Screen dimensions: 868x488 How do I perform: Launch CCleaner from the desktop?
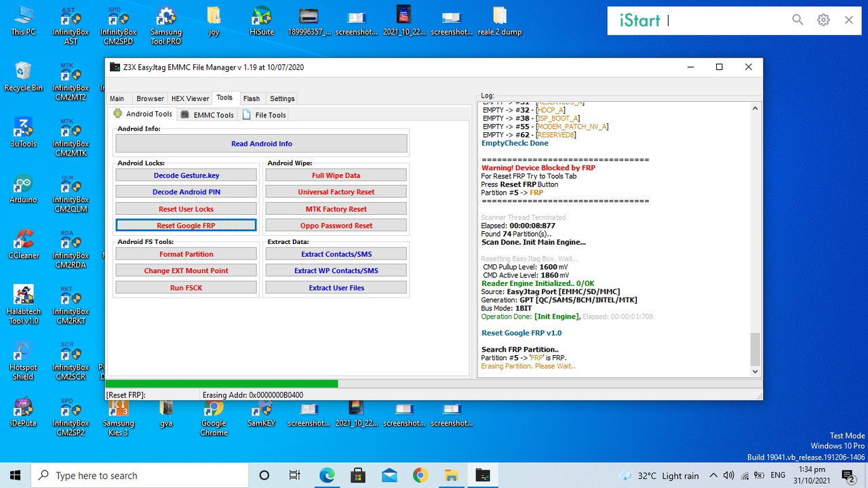click(x=23, y=245)
